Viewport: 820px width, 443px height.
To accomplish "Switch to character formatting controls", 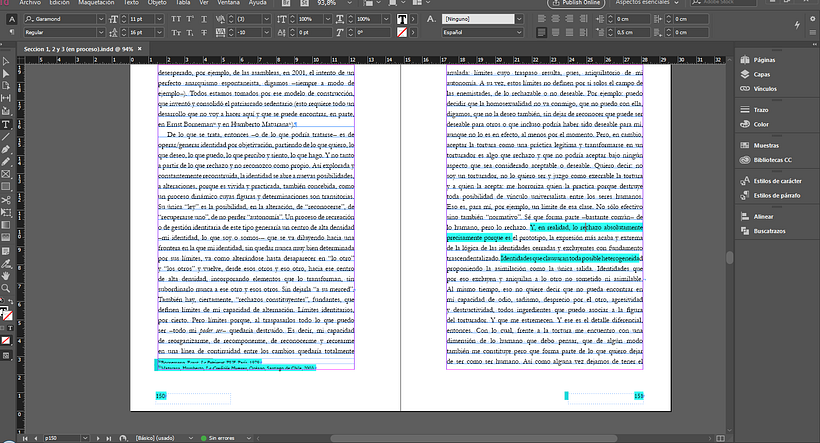I will click(x=12, y=19).
